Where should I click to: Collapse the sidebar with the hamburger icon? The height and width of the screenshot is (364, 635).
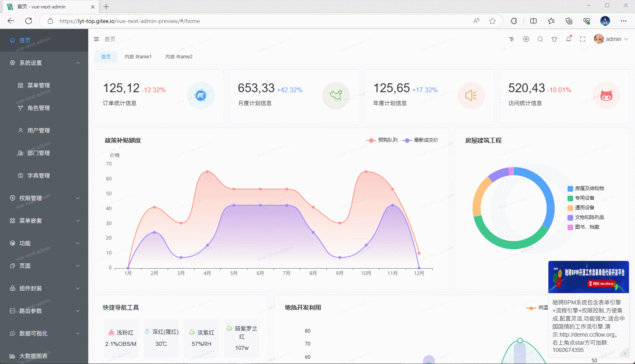click(x=96, y=39)
